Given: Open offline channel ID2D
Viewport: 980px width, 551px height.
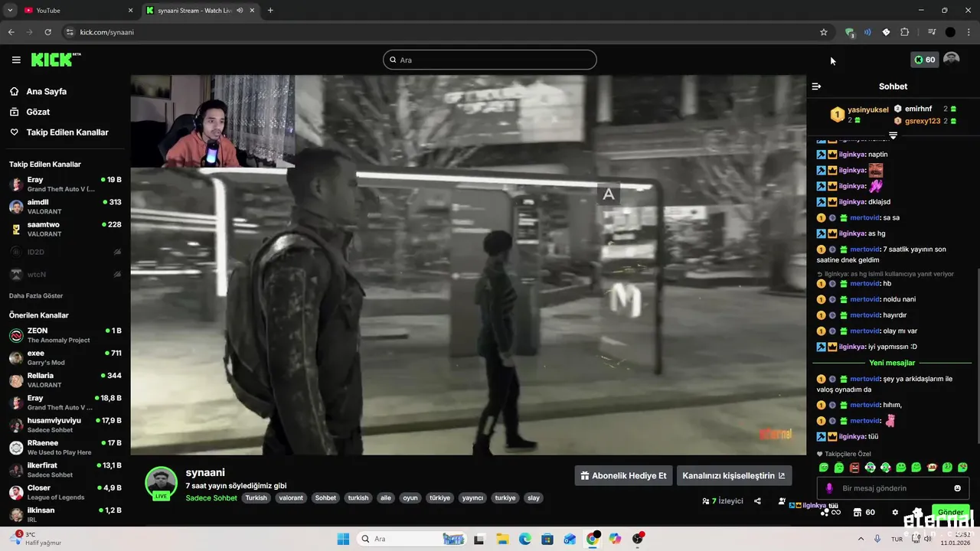Looking at the screenshot, I should [x=65, y=252].
